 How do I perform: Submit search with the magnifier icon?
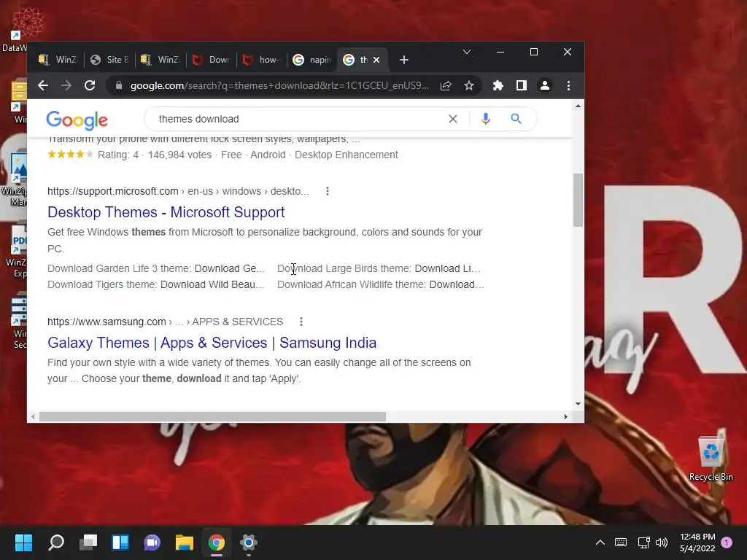tap(516, 119)
